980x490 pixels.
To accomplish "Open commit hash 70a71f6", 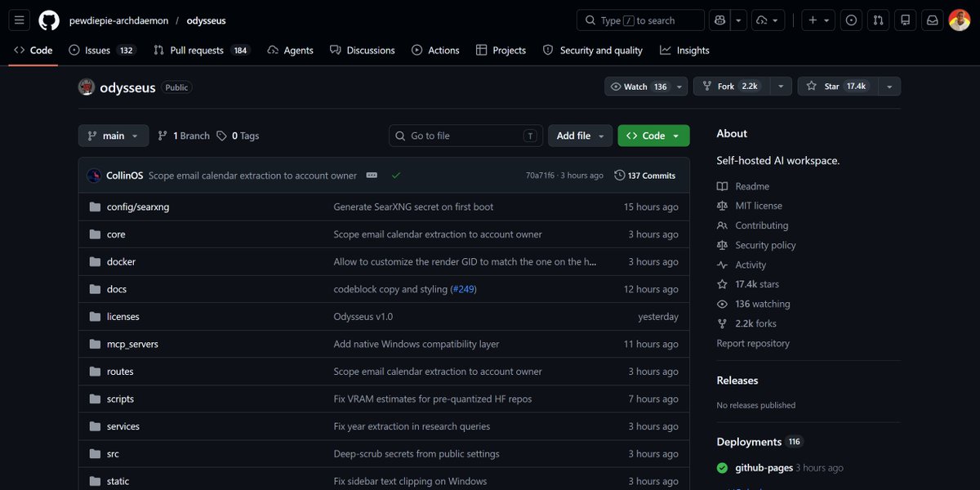I will click(x=539, y=176).
